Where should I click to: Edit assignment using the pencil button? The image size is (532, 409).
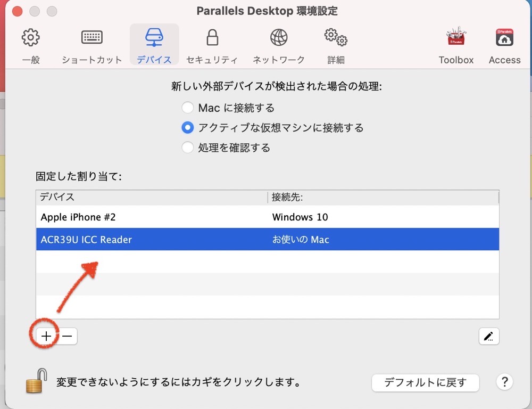[x=489, y=336]
